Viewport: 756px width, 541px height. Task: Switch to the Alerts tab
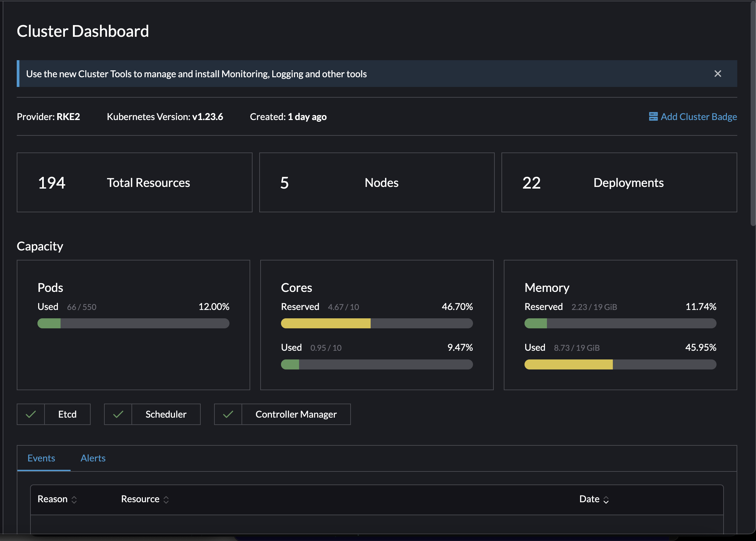pos(93,458)
